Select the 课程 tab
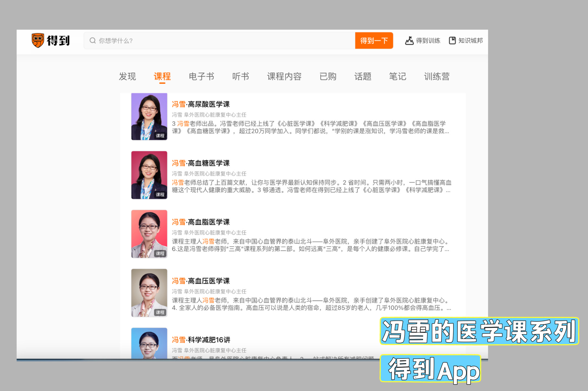The width and height of the screenshot is (588, 391). [x=162, y=76]
